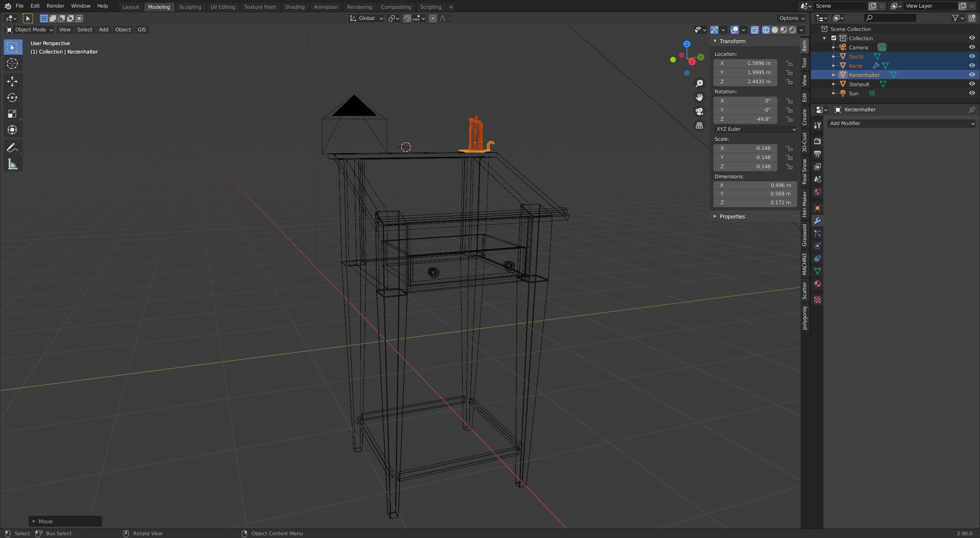
Task: Lock the X location value
Action: click(x=789, y=63)
